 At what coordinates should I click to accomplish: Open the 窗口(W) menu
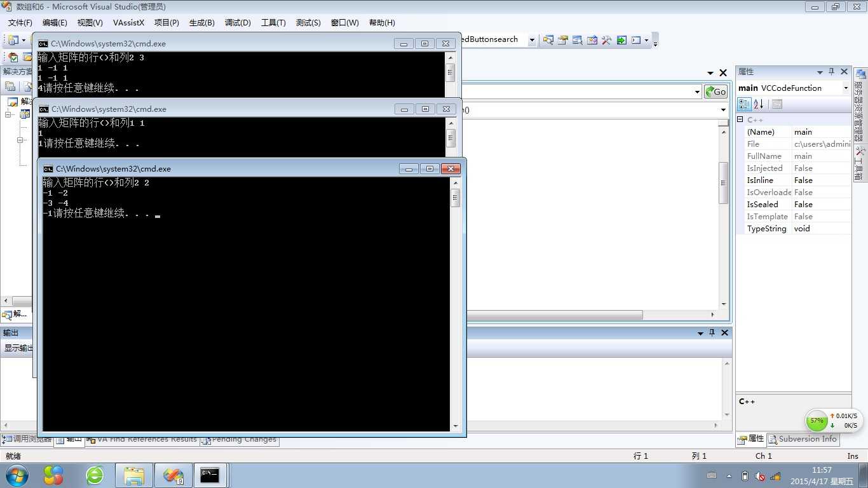click(344, 22)
